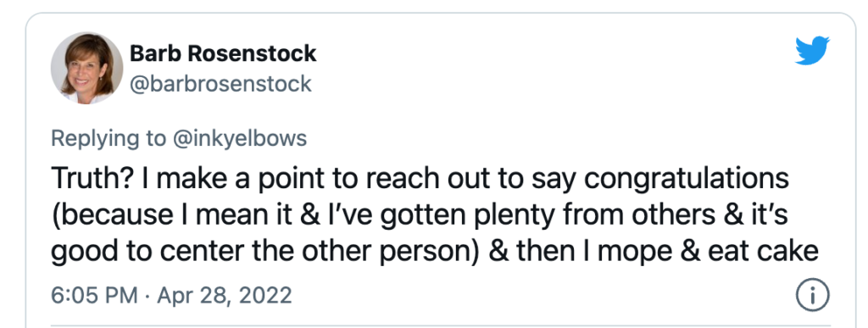Follow the @inkyelbows mention link
The image size is (868, 328).
click(239, 138)
